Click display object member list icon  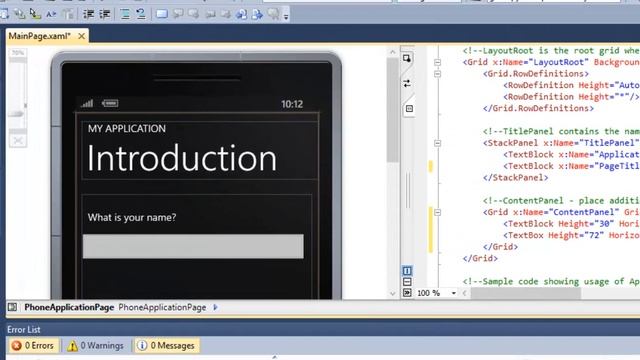[4, 14]
